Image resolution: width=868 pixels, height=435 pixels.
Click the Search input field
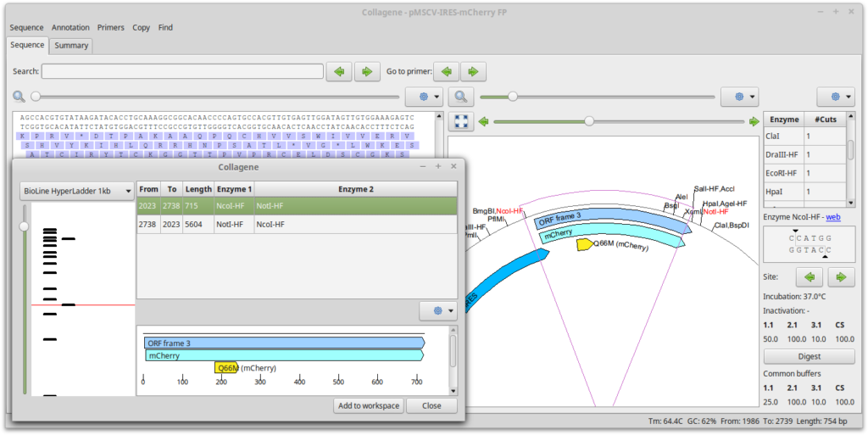tap(183, 71)
